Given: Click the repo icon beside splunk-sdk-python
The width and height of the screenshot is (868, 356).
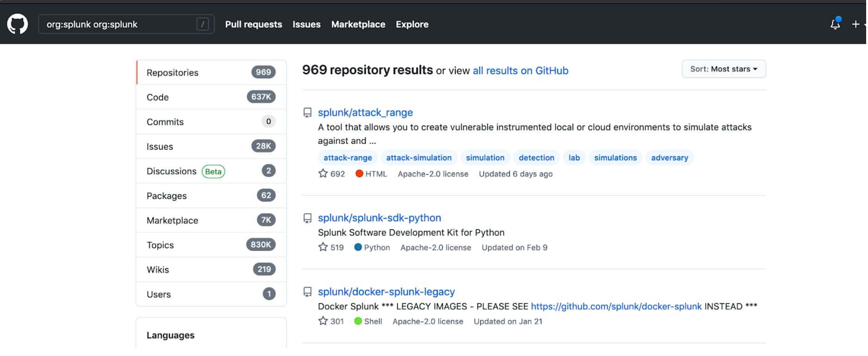Looking at the screenshot, I should click(x=307, y=218).
